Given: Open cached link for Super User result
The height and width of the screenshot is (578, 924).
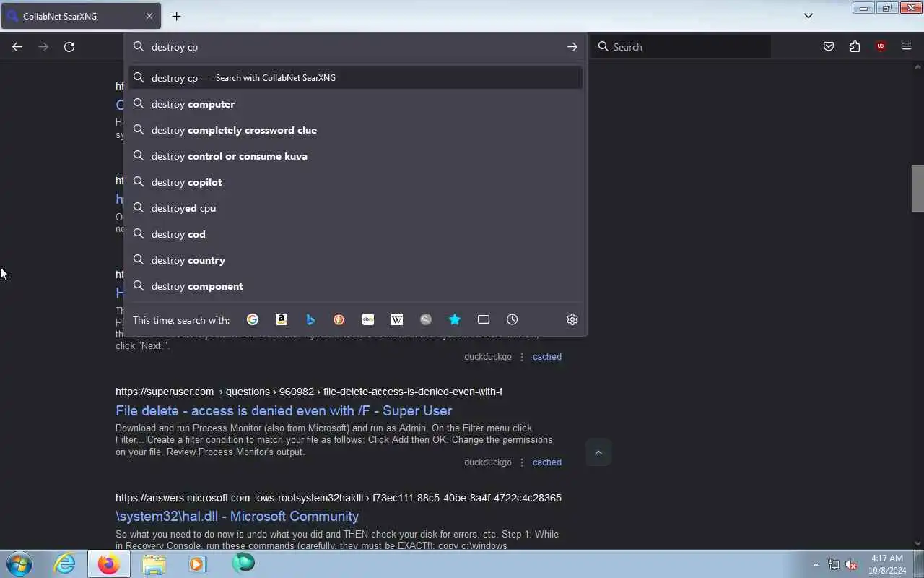Looking at the screenshot, I should pyautogui.click(x=546, y=462).
